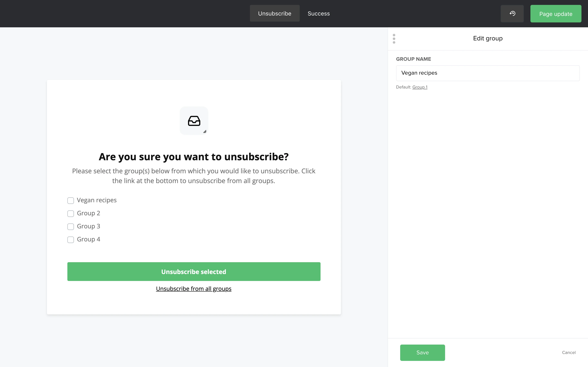Click the Group 2 label text

[x=88, y=213]
